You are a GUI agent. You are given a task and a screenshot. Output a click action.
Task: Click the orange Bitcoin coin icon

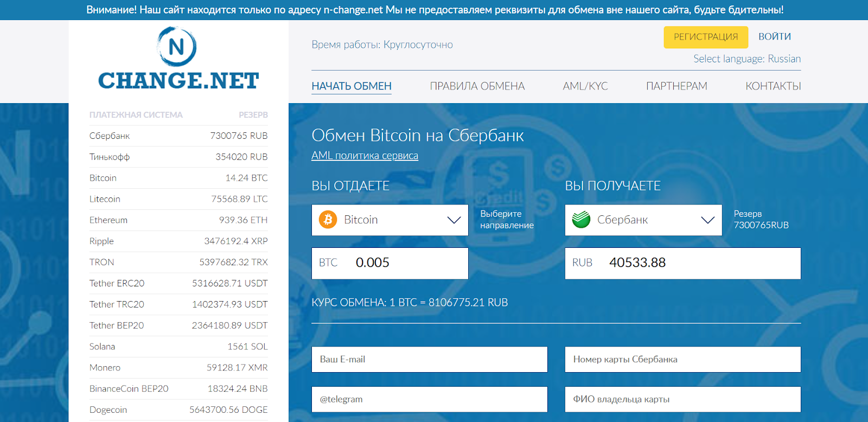point(328,220)
